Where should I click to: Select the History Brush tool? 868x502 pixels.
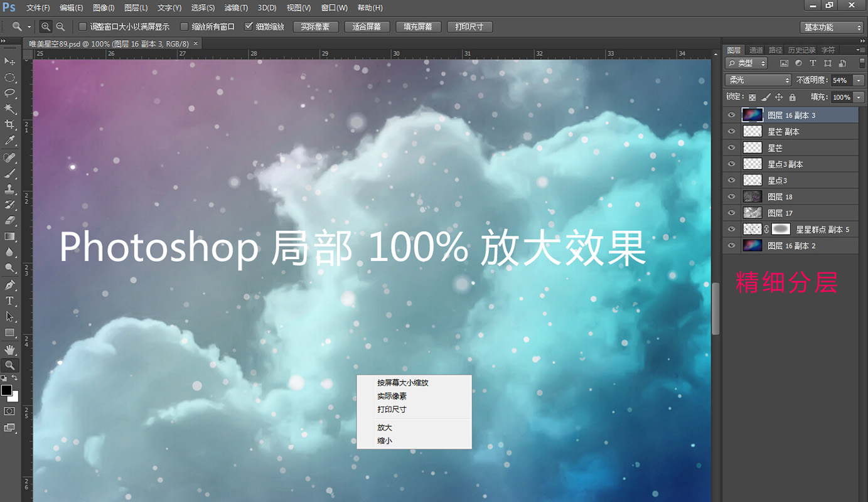tap(10, 205)
